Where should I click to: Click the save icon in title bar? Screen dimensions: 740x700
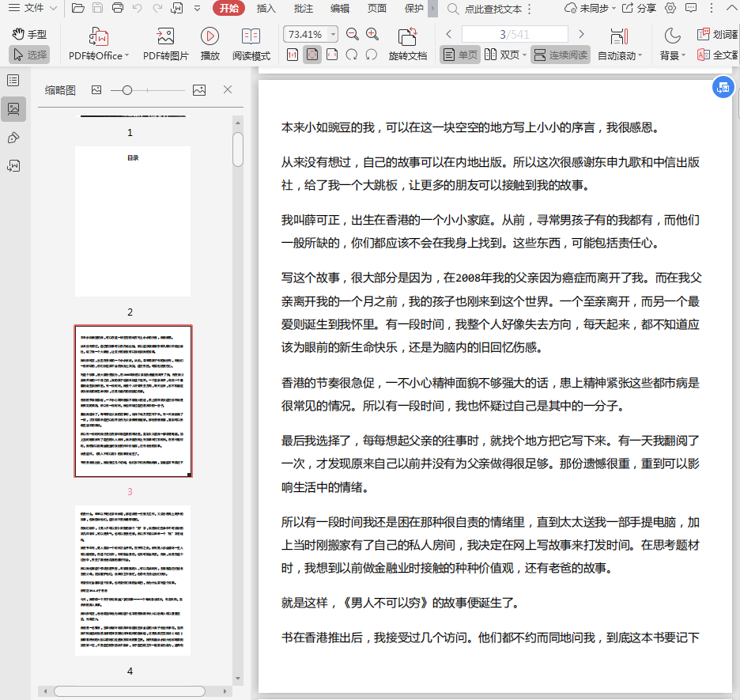(x=98, y=8)
